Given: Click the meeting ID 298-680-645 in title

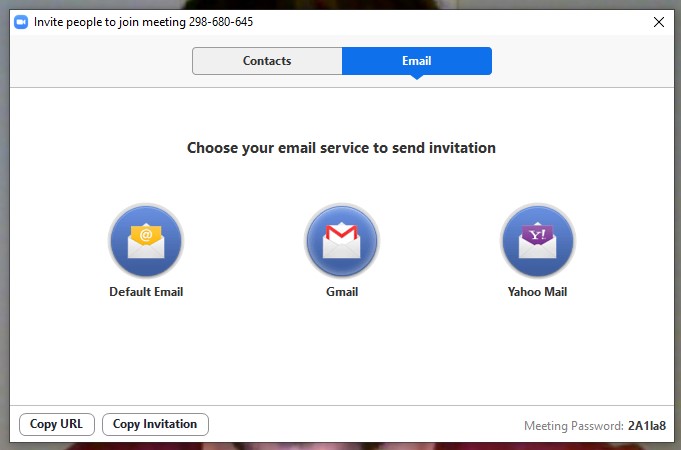Looking at the screenshot, I should click(221, 22).
